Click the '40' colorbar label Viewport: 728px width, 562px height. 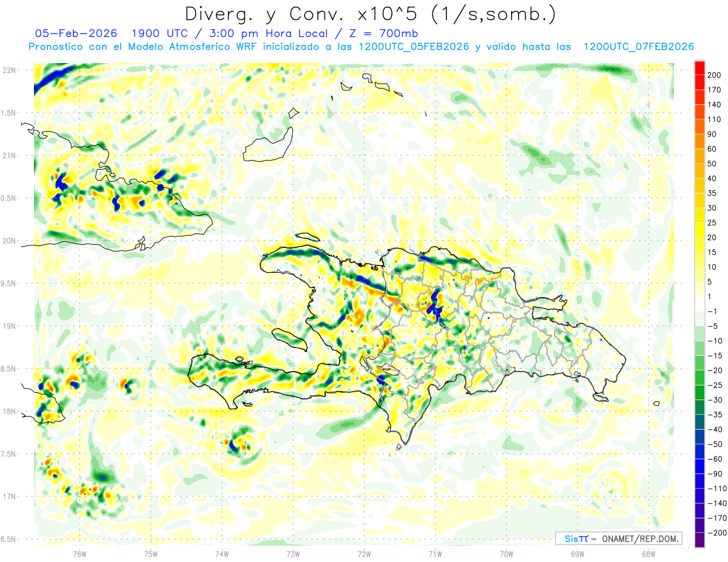click(712, 178)
